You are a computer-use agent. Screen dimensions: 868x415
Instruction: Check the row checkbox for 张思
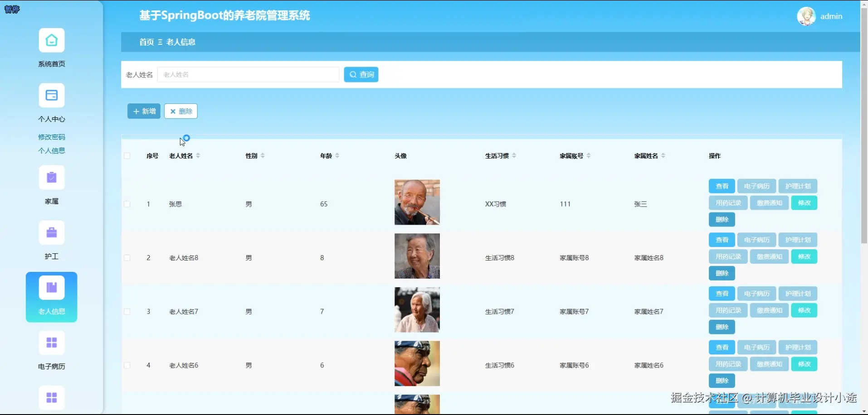[127, 204]
